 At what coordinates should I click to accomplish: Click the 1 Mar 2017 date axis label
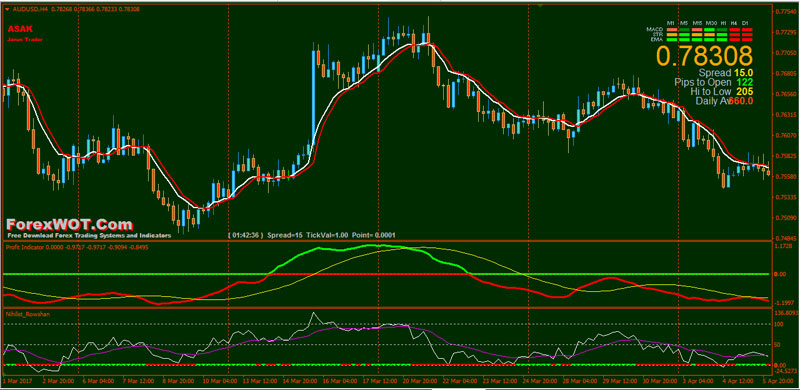(x=16, y=381)
